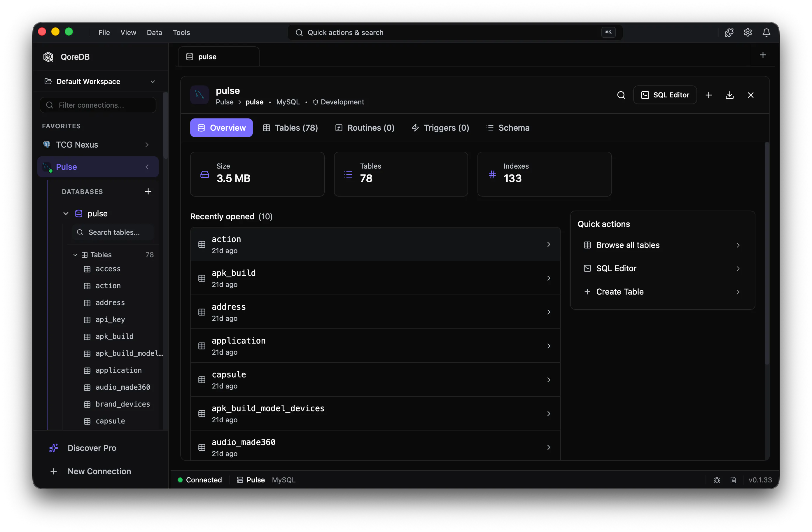Click the table icon beside capsule in Recently opened
Viewport: 812px width, 532px height.
pyautogui.click(x=202, y=380)
